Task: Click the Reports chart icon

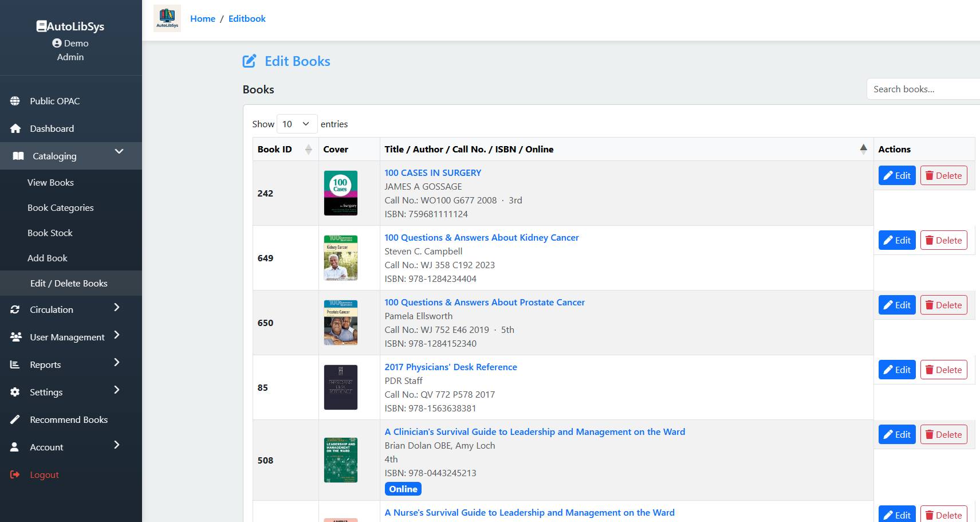Action: pyautogui.click(x=15, y=364)
